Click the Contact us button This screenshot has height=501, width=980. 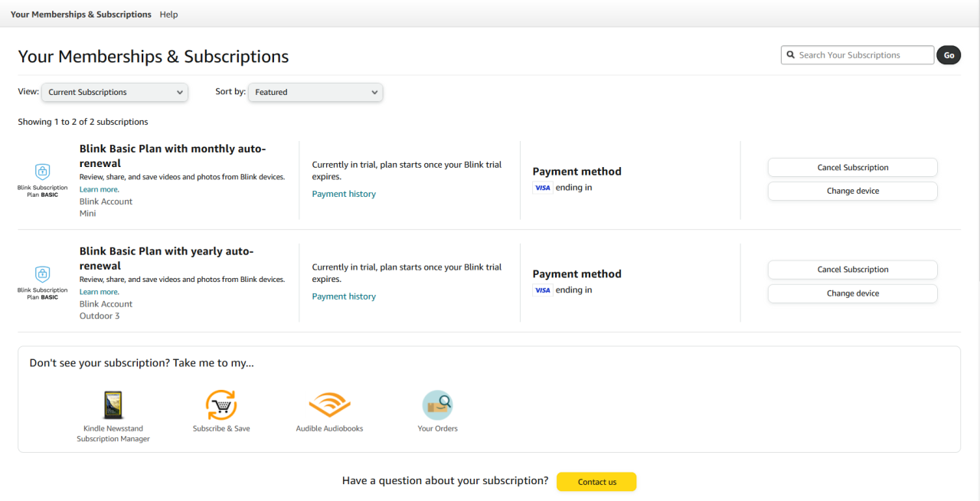pyautogui.click(x=596, y=482)
